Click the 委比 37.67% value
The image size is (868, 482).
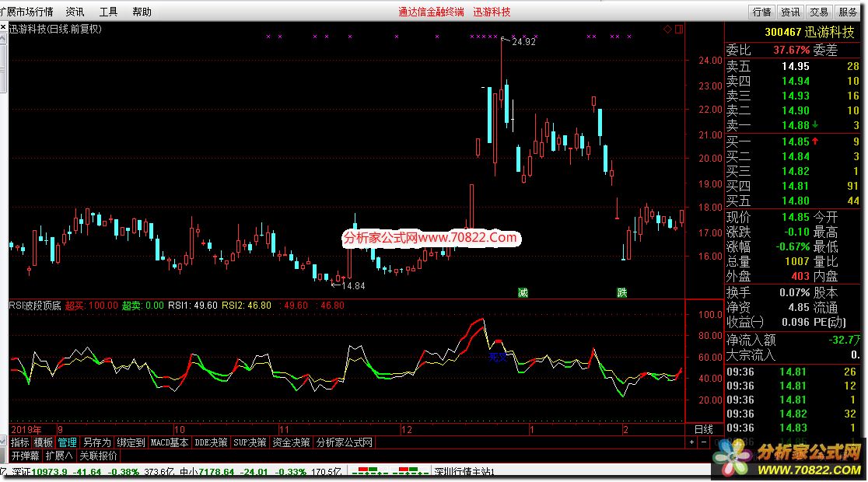pos(792,50)
